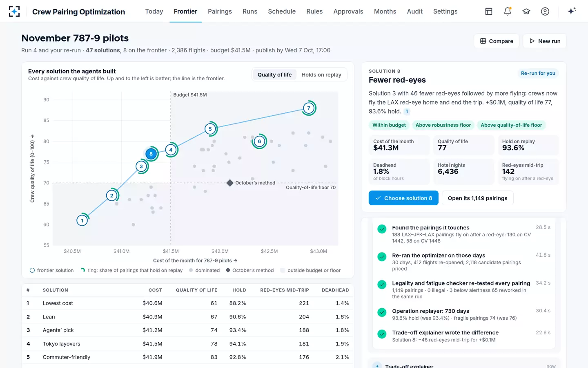This screenshot has height=368, width=588.
Task: Select the Tokyo layovers table row
Action: pos(188,343)
